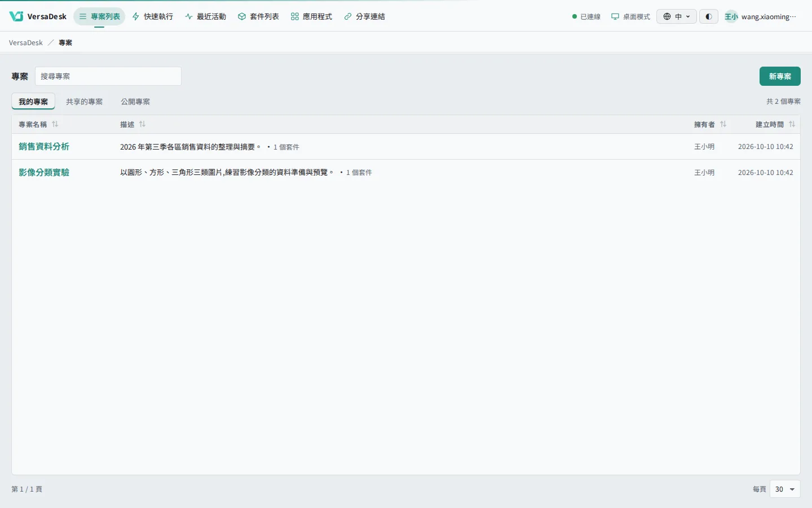
Task: Open the 影像分類實驗 project
Action: pos(44,172)
